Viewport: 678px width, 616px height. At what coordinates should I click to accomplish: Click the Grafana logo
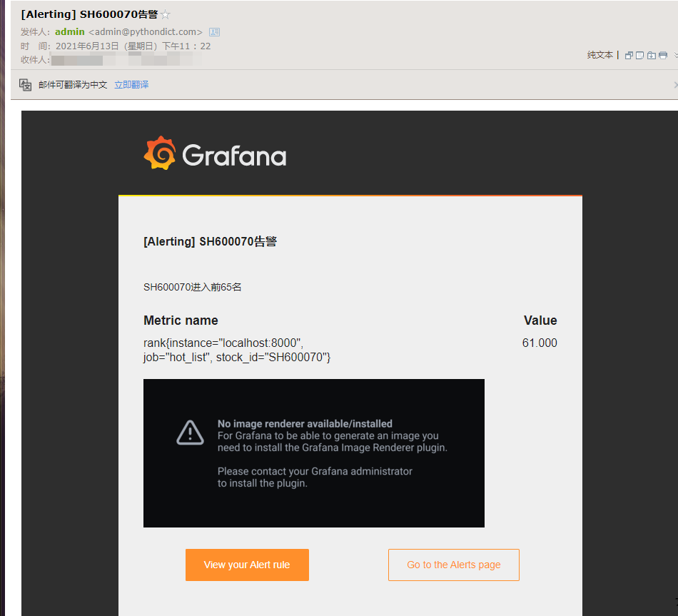point(215,153)
